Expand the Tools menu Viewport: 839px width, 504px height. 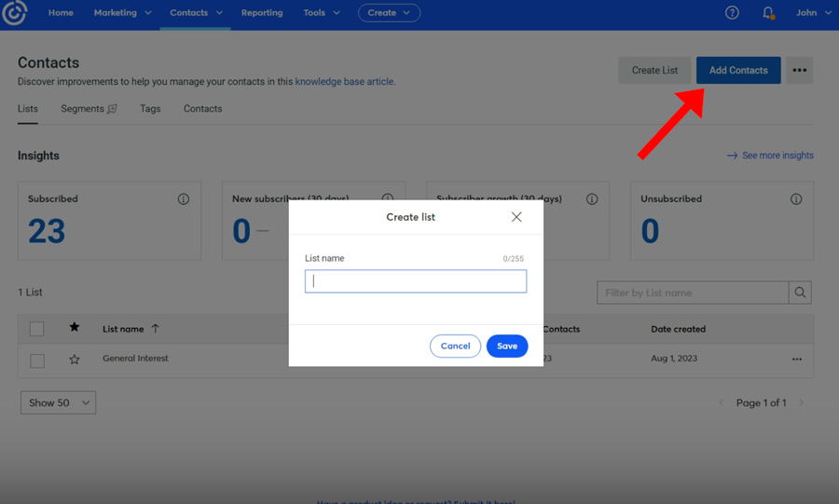(321, 12)
